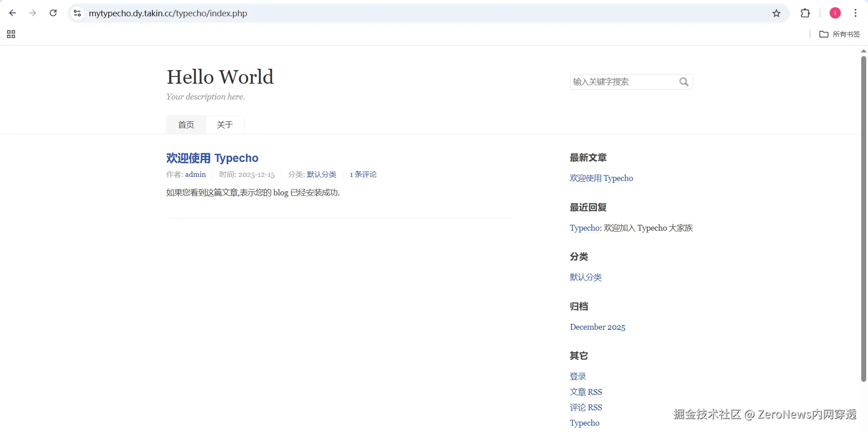Open the Chrome profile avatar
Screen dimensions: 868x432
pyautogui.click(x=835, y=13)
